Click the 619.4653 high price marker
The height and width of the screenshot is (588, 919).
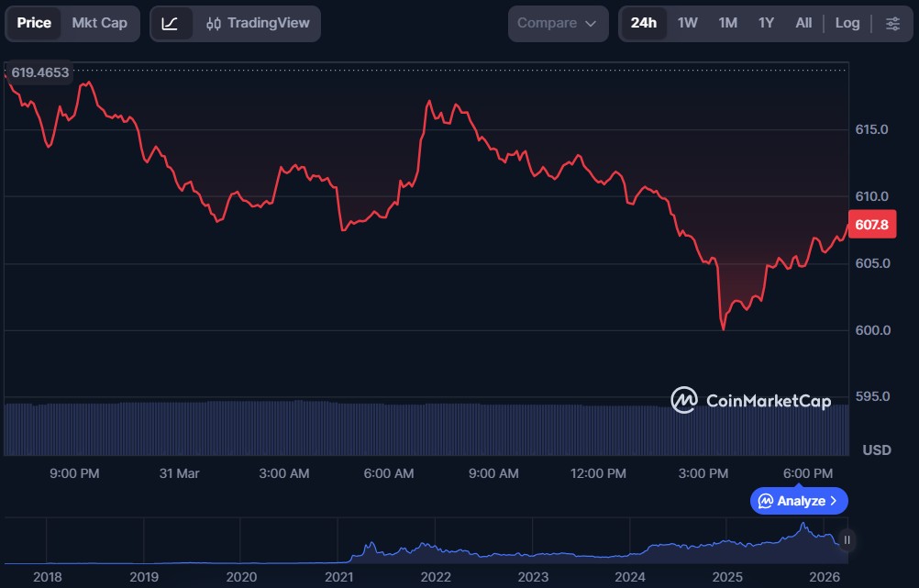click(x=39, y=72)
